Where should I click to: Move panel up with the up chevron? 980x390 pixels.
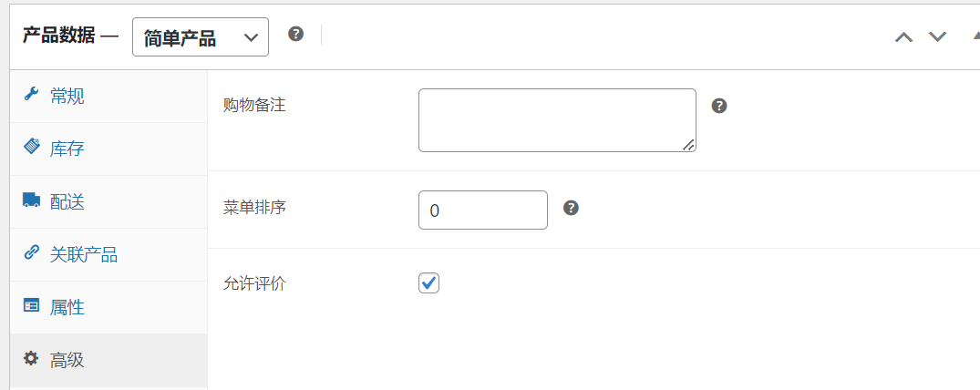click(x=903, y=36)
